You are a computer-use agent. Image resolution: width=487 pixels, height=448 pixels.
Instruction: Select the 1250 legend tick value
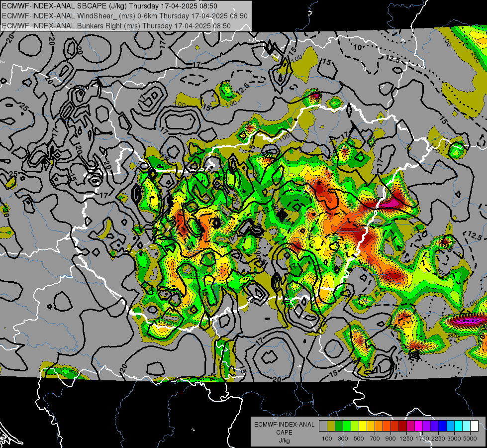tap(406, 439)
